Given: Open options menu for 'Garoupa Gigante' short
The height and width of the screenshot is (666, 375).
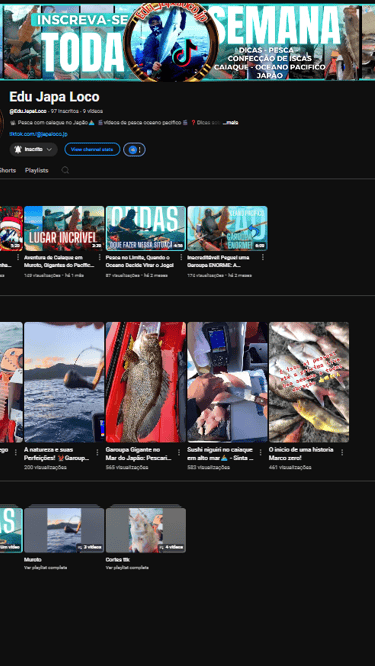Looking at the screenshot, I should [179, 453].
